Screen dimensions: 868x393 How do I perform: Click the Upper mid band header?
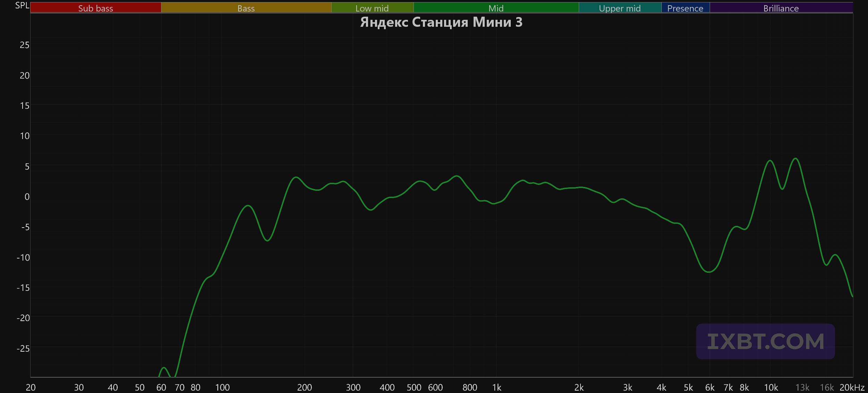(x=620, y=8)
